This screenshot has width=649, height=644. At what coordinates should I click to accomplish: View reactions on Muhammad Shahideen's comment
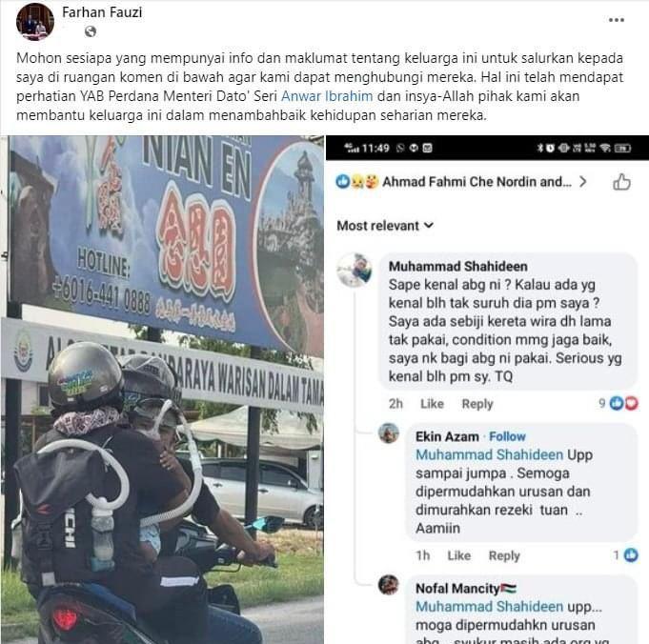(619, 403)
